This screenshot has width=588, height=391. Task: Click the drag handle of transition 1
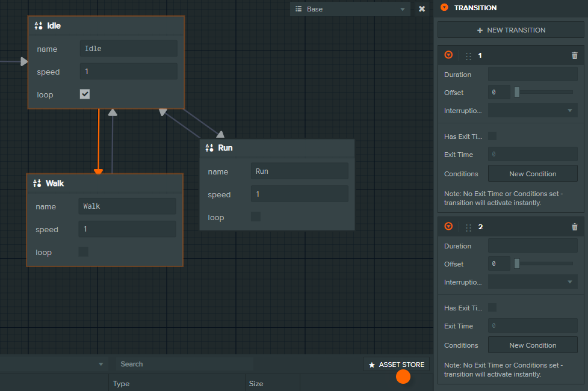[x=468, y=56]
